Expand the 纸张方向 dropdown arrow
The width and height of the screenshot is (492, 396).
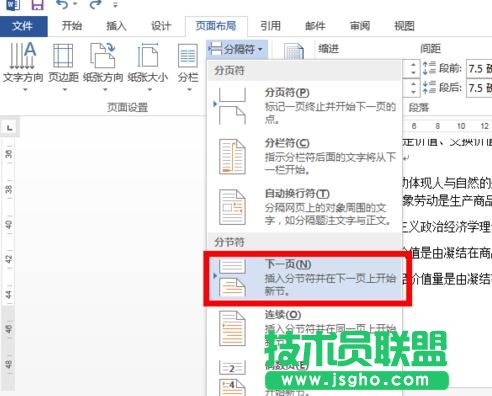(x=105, y=90)
